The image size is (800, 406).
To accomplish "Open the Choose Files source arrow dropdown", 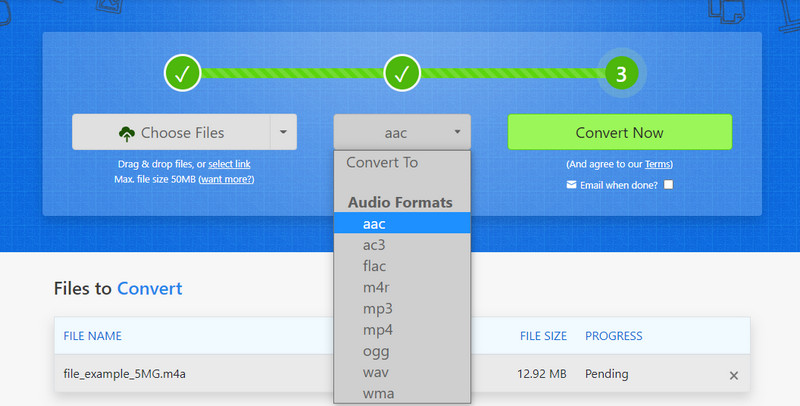I will [x=283, y=132].
